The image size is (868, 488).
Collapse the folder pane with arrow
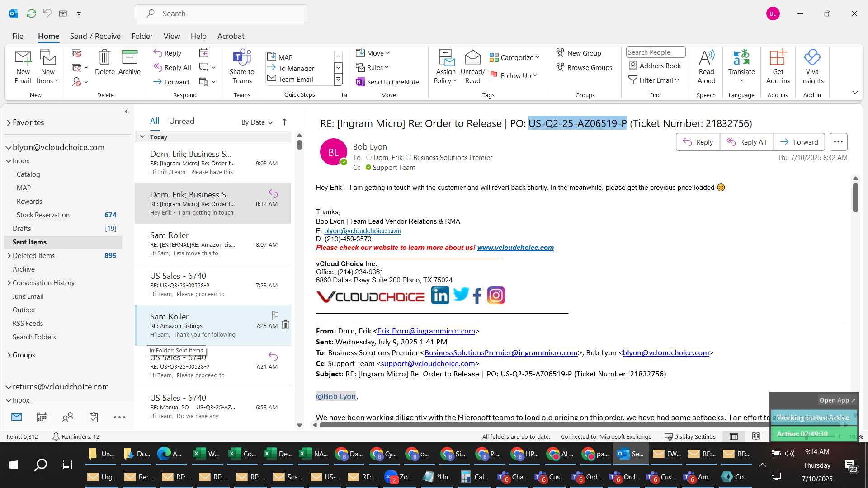click(x=126, y=112)
